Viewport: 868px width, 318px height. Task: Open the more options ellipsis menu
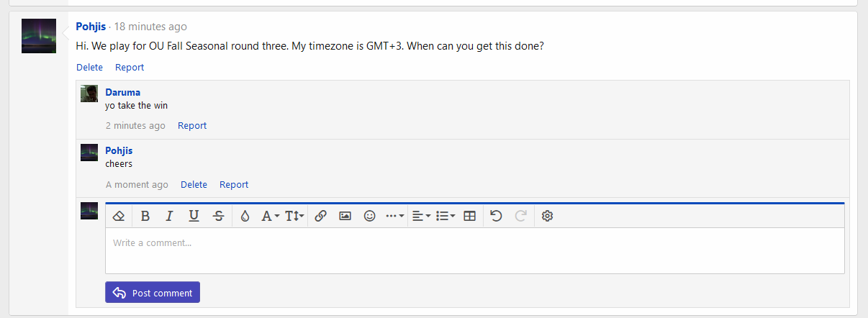[394, 216]
